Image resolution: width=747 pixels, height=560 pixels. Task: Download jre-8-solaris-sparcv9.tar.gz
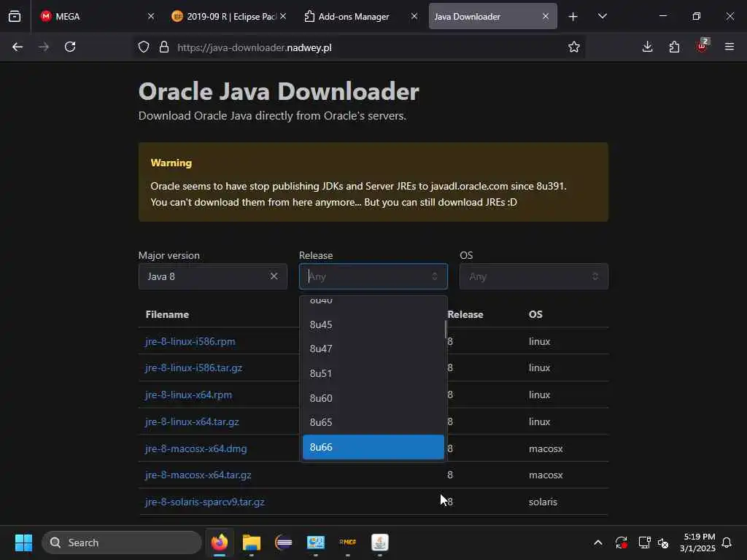click(204, 502)
